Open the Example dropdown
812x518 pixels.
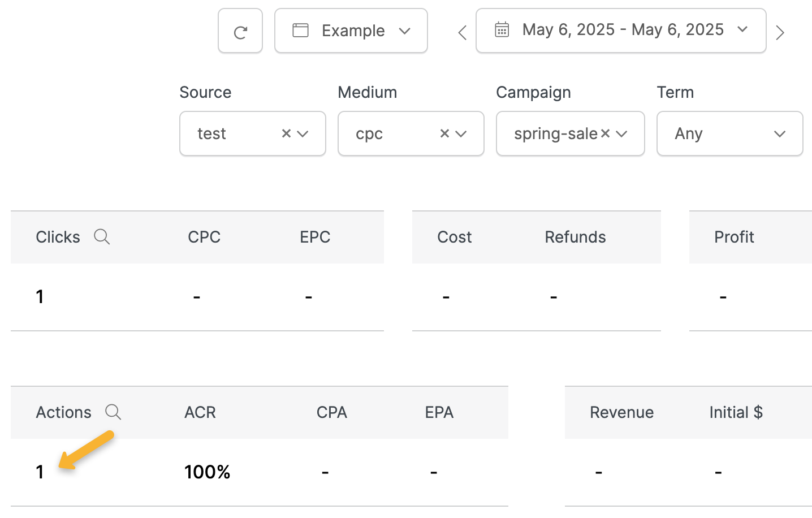(x=351, y=31)
